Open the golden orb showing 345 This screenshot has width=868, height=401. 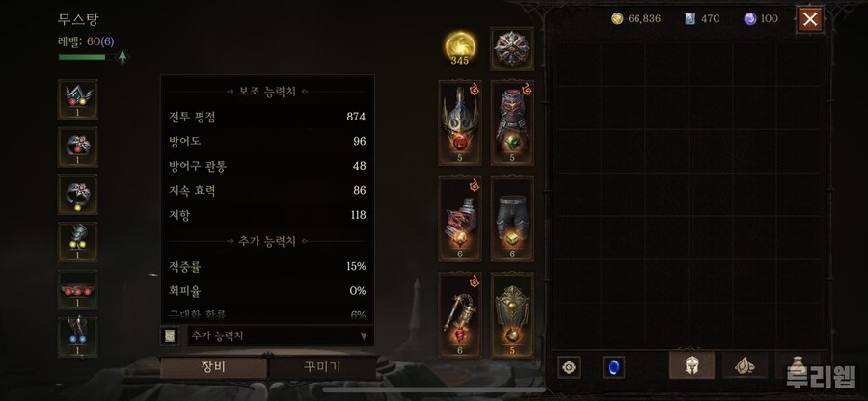459,47
